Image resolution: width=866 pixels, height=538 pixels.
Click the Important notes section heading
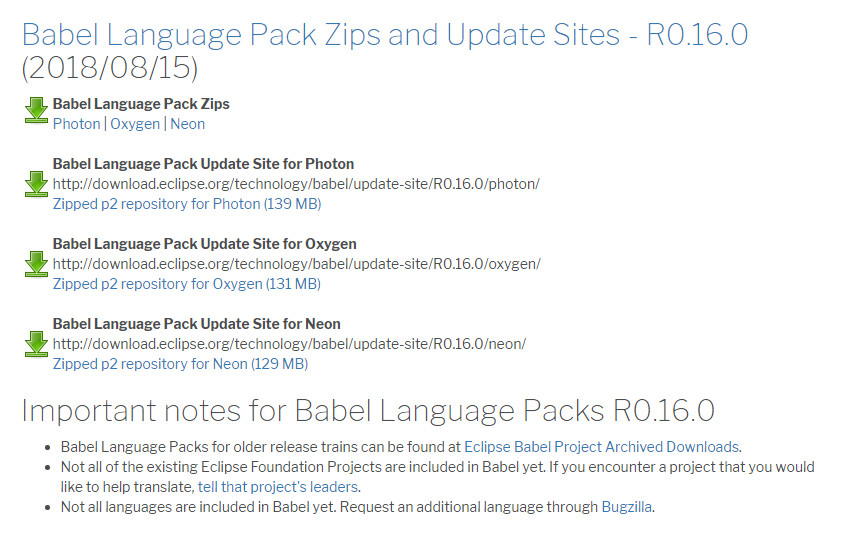[367, 412]
